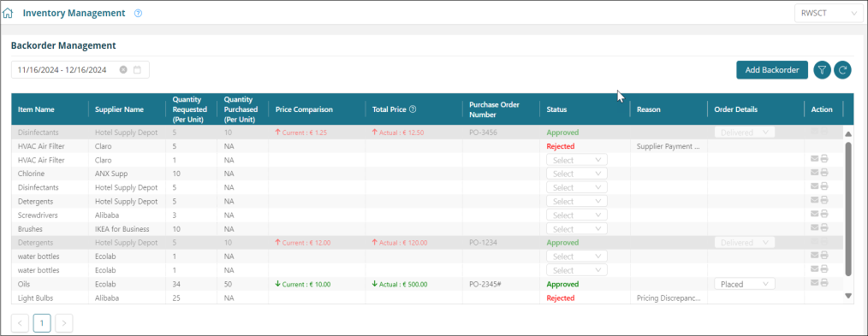The image size is (868, 336).
Task: Print the Screwdrivers backorder
Action: [824, 214]
